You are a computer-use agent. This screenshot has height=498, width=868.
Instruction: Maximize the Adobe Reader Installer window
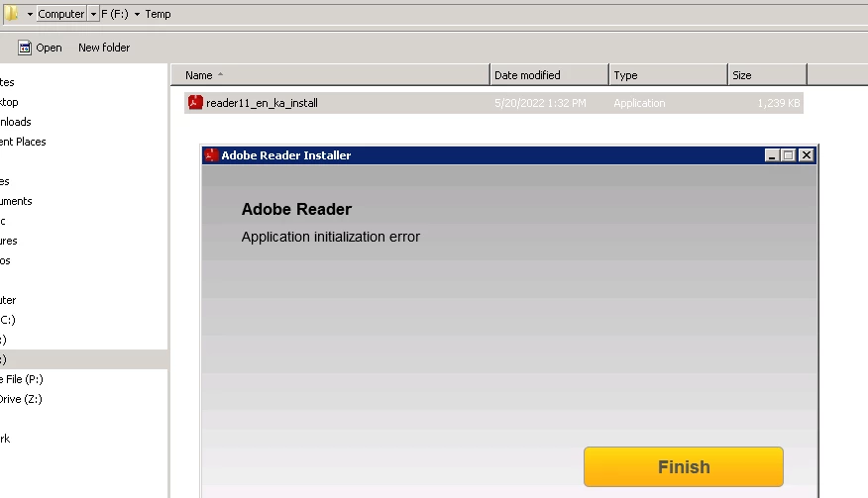pos(789,155)
